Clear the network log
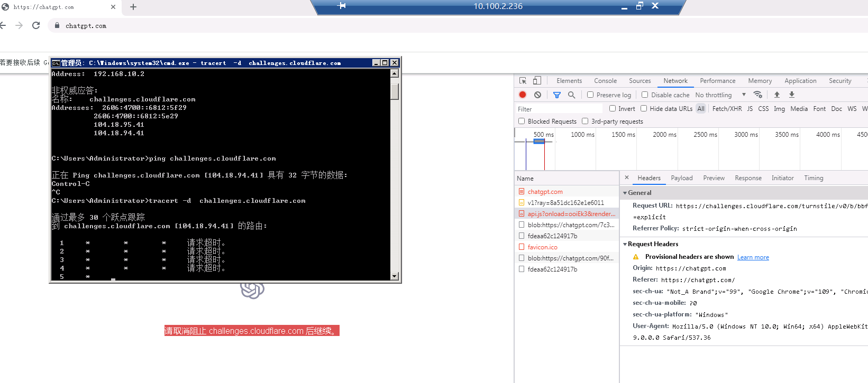Screen dimensions: 868x383 537,95
